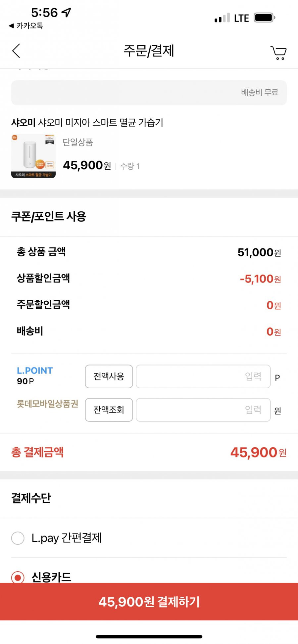Tap the cellular signal bars icon
The height and width of the screenshot is (644, 298).
click(222, 18)
